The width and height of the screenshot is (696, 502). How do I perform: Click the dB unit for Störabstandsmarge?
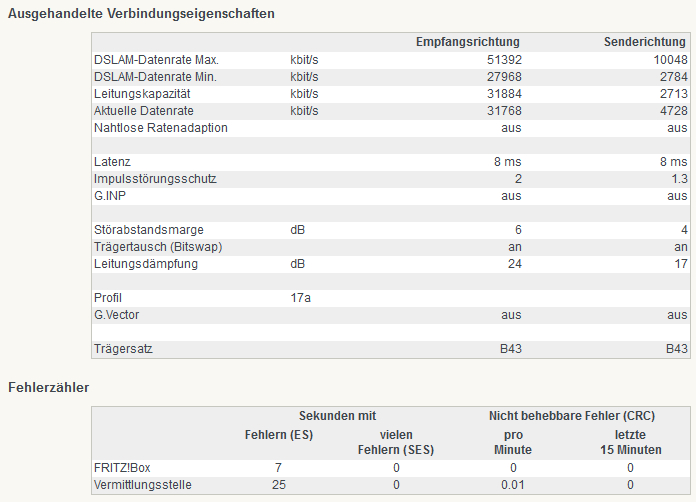pos(297,230)
